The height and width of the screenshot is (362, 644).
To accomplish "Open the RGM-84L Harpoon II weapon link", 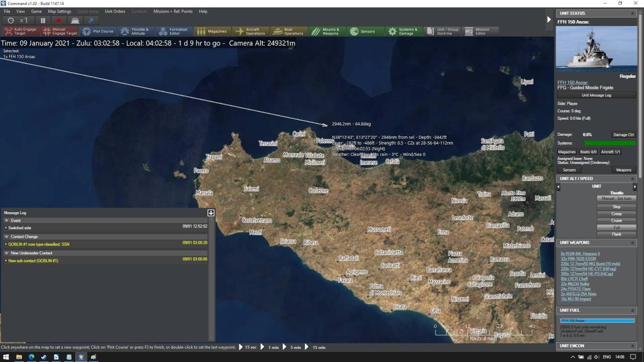I will (x=580, y=254).
